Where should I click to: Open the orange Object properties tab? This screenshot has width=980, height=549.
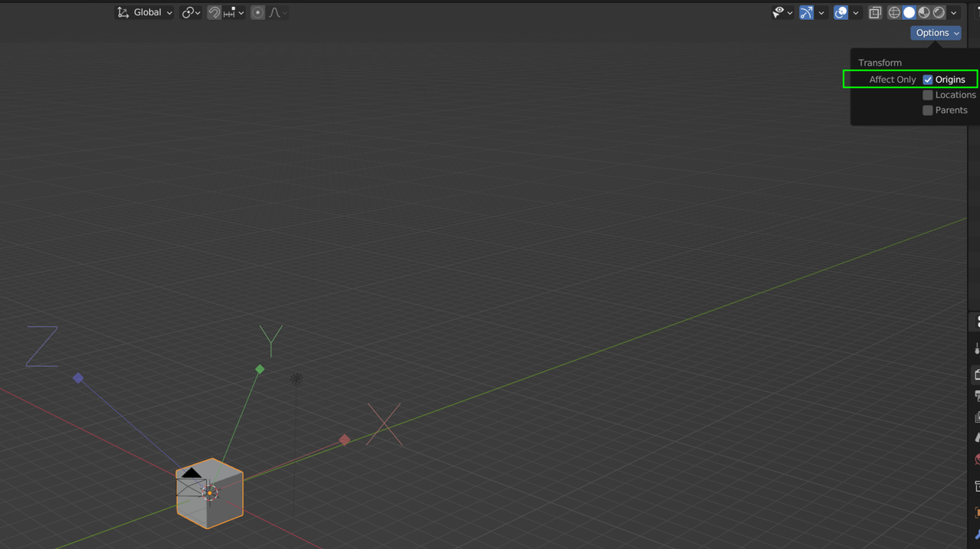(x=977, y=511)
